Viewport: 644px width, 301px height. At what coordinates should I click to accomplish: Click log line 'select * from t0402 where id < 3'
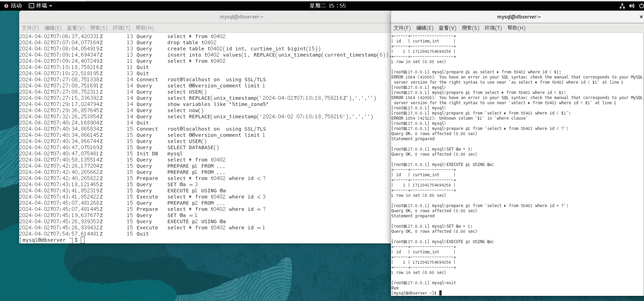[x=216, y=197]
